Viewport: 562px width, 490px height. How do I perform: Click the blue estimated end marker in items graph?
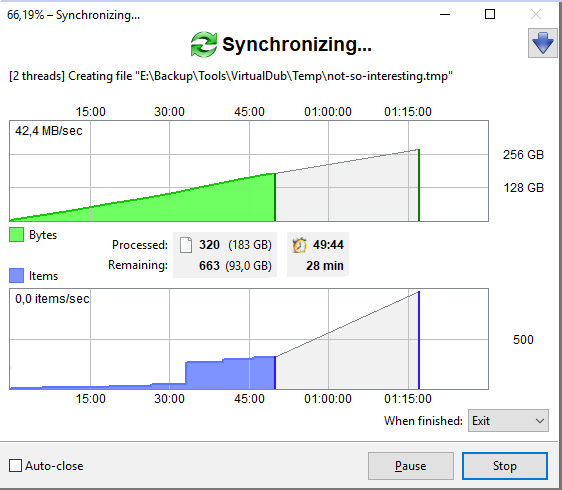point(419,340)
